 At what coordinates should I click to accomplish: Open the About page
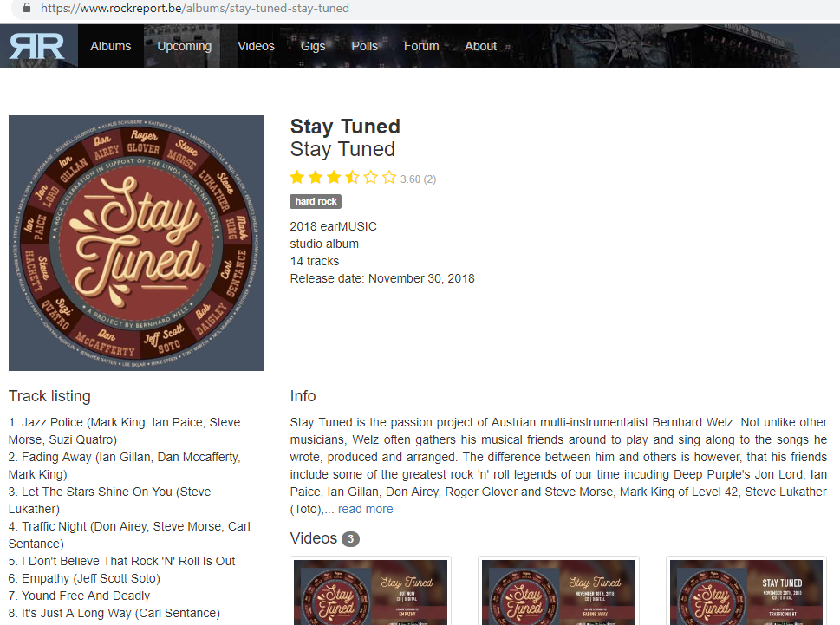click(480, 46)
